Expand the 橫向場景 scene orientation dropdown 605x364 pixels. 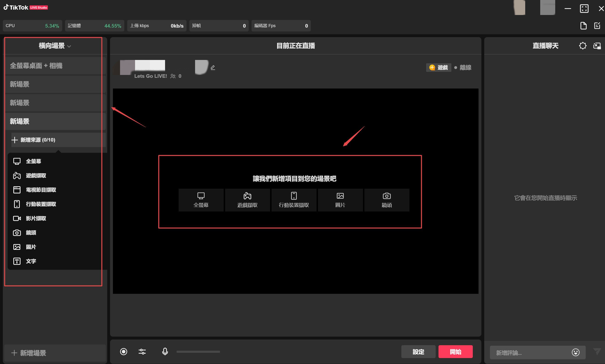(x=55, y=46)
